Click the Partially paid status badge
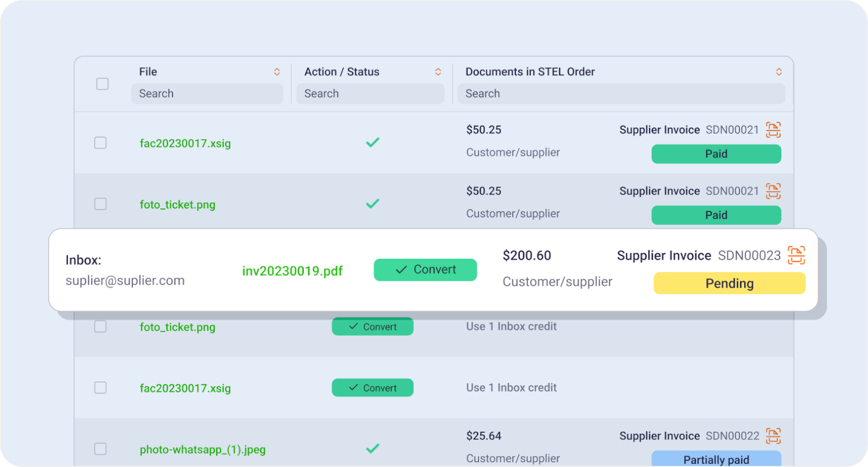 click(x=716, y=459)
